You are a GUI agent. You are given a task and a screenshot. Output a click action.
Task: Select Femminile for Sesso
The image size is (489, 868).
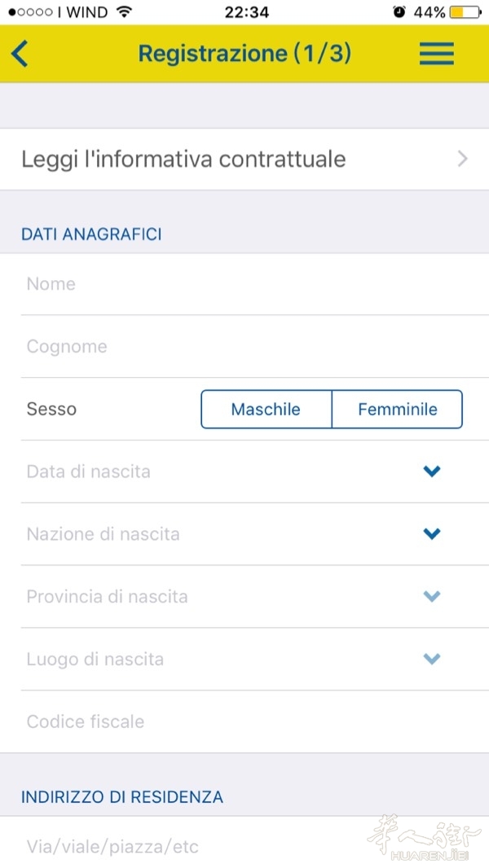[x=398, y=409]
